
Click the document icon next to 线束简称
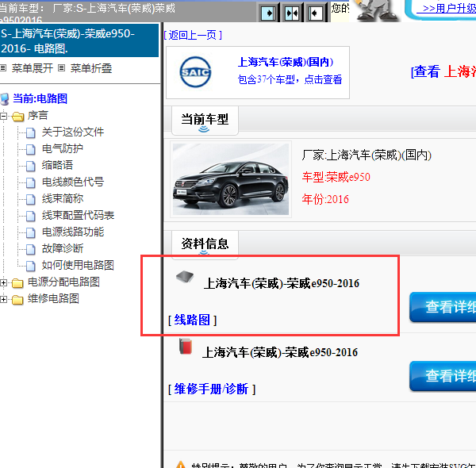(30, 199)
